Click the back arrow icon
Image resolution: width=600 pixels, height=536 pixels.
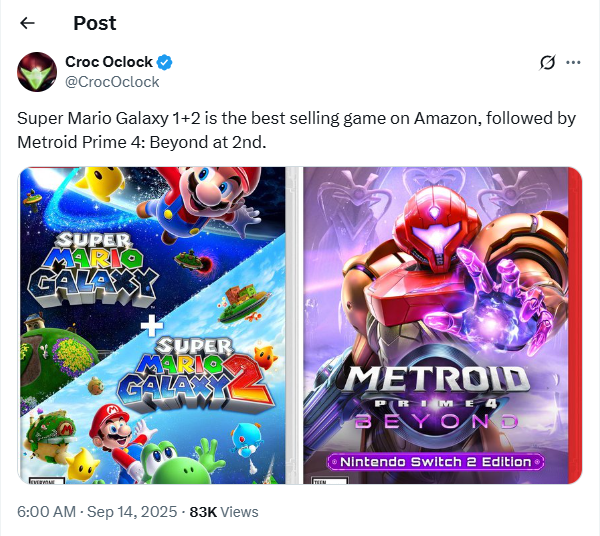point(27,22)
